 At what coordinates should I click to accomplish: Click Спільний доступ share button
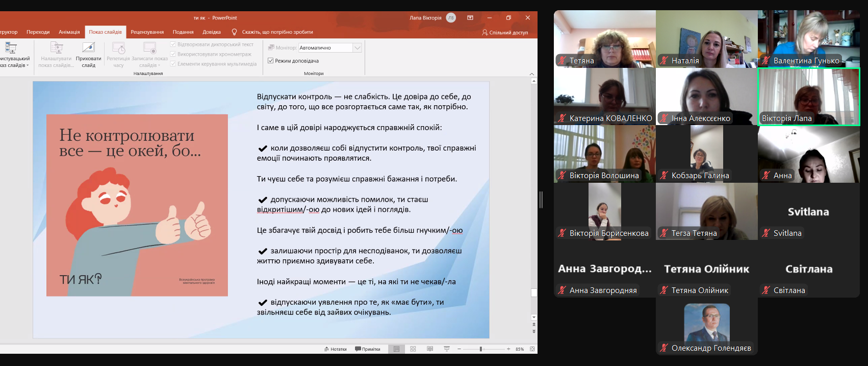(x=505, y=32)
